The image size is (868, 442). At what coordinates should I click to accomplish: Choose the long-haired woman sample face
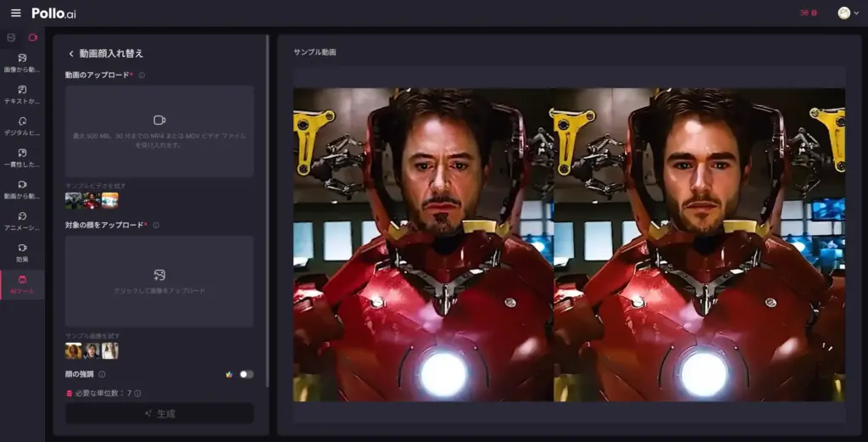pos(109,350)
